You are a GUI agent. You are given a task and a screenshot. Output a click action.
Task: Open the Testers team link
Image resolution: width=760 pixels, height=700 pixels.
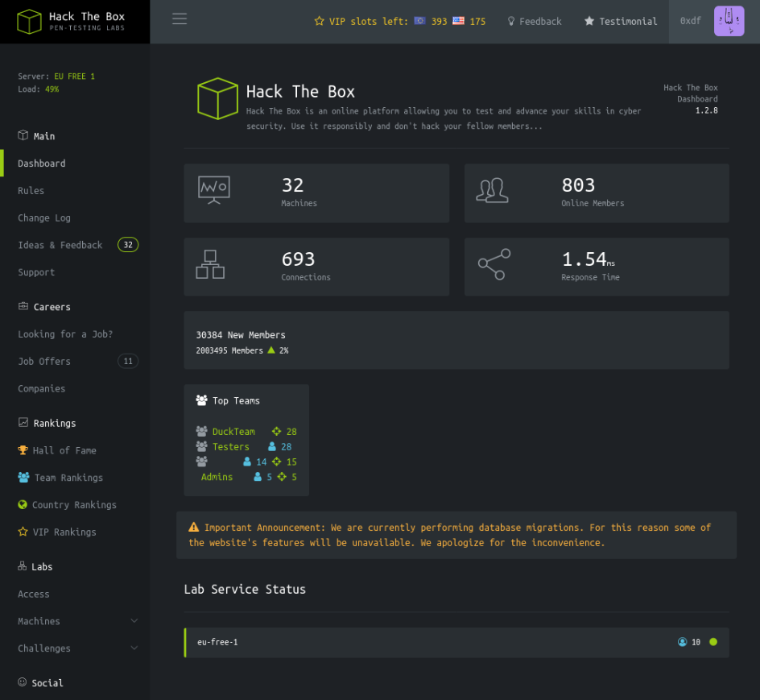231,447
